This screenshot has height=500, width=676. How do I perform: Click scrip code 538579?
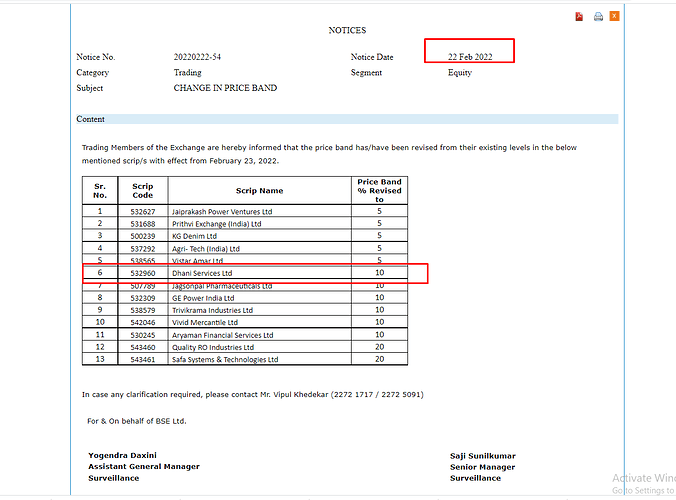pos(143,310)
